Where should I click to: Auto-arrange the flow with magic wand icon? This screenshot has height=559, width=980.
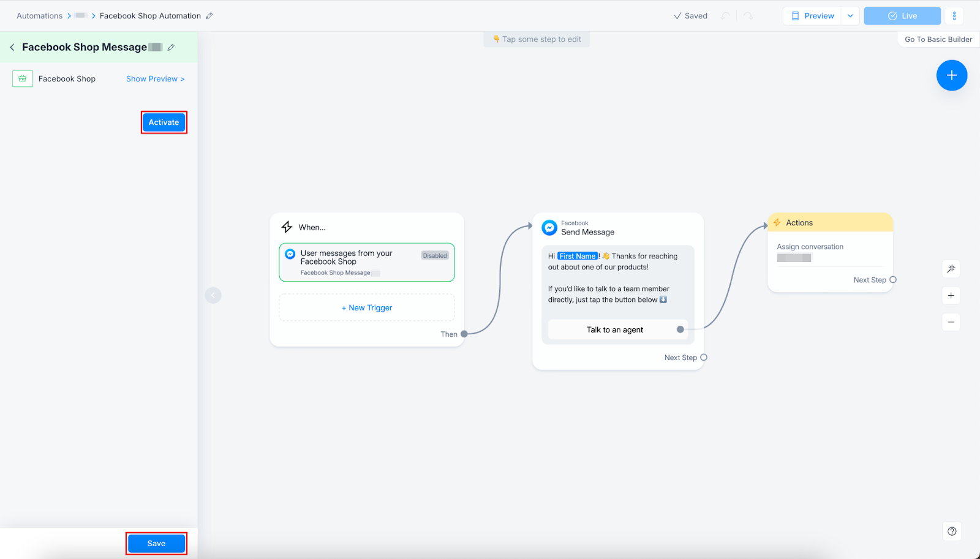point(951,269)
